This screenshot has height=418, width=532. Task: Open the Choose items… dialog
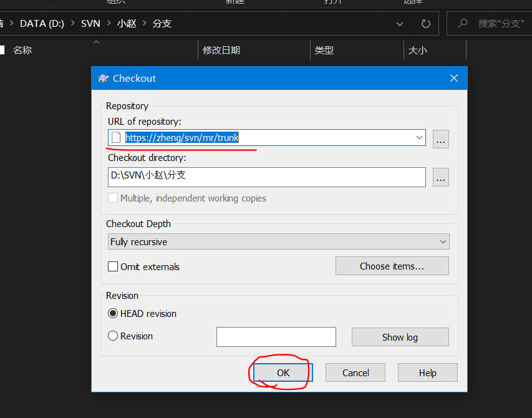pos(392,266)
